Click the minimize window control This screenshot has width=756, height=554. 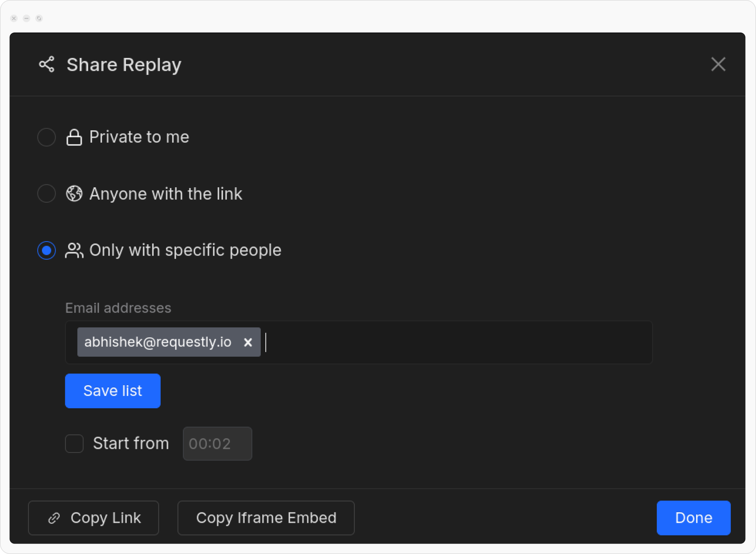pyautogui.click(x=26, y=19)
